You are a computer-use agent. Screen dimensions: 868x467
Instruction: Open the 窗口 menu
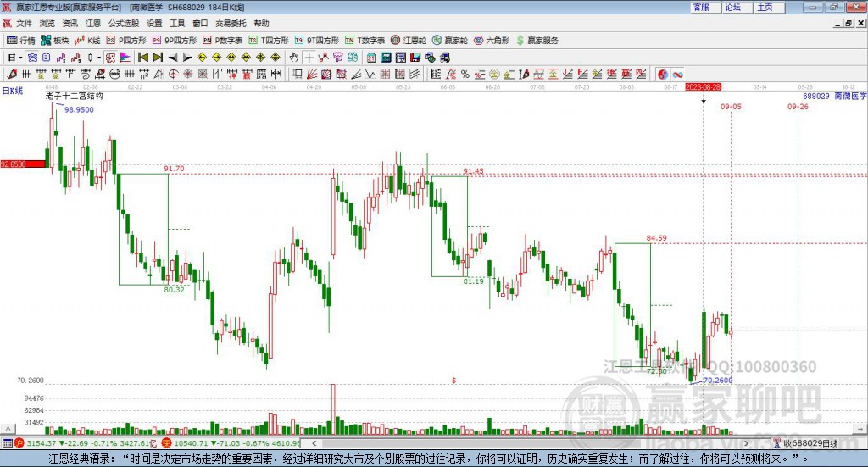click(x=200, y=23)
